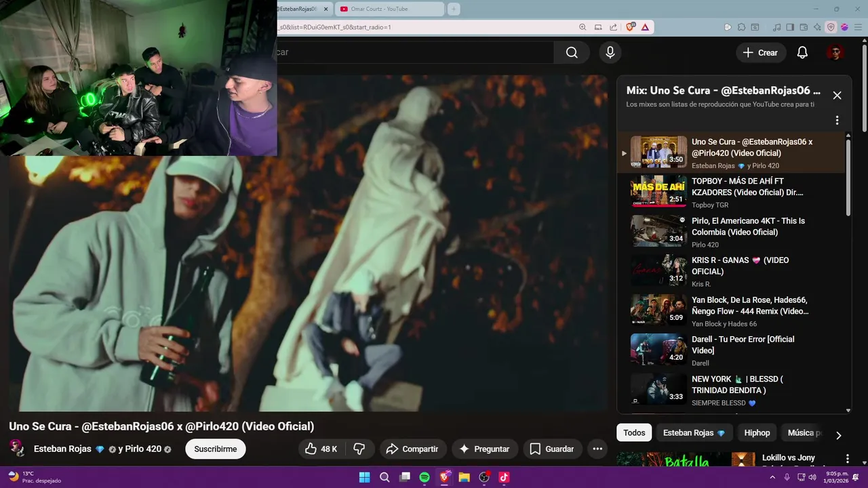Click the Mix playlist scrollbar
This screenshot has height=488, width=868.
click(x=848, y=176)
